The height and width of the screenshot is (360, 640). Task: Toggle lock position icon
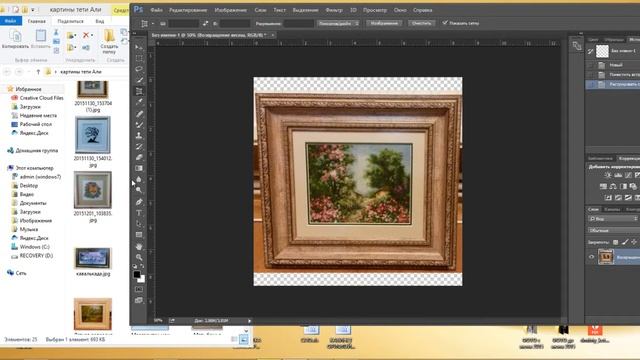point(634,242)
